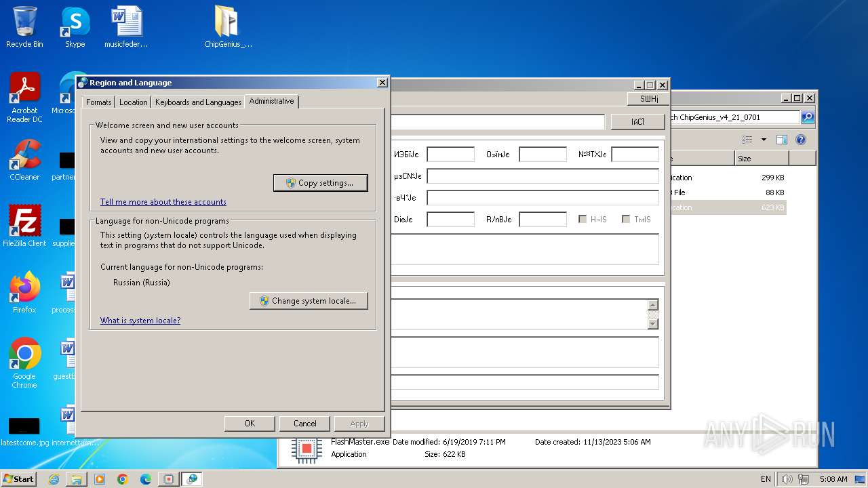
Task: Click the change view icon in Explorer
Action: (x=747, y=140)
